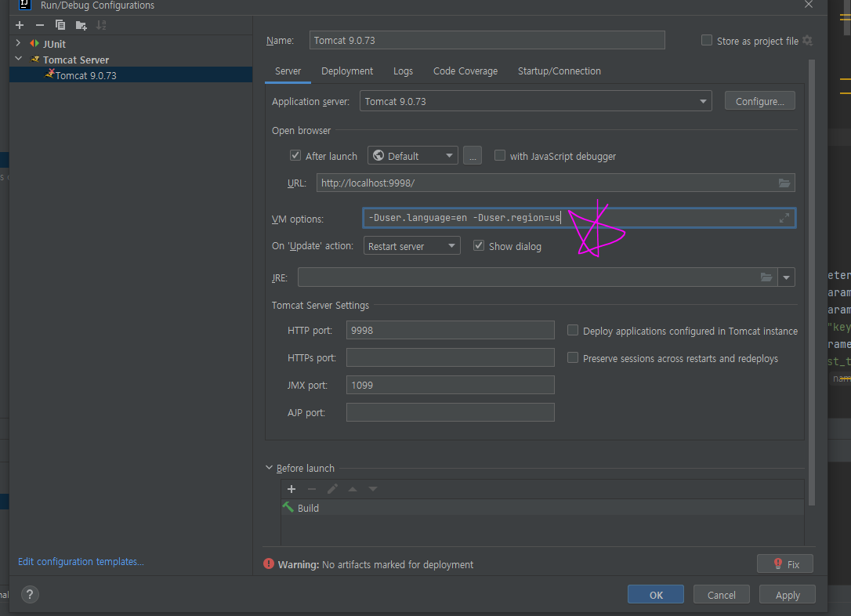Move Before launch task down

tap(373, 489)
